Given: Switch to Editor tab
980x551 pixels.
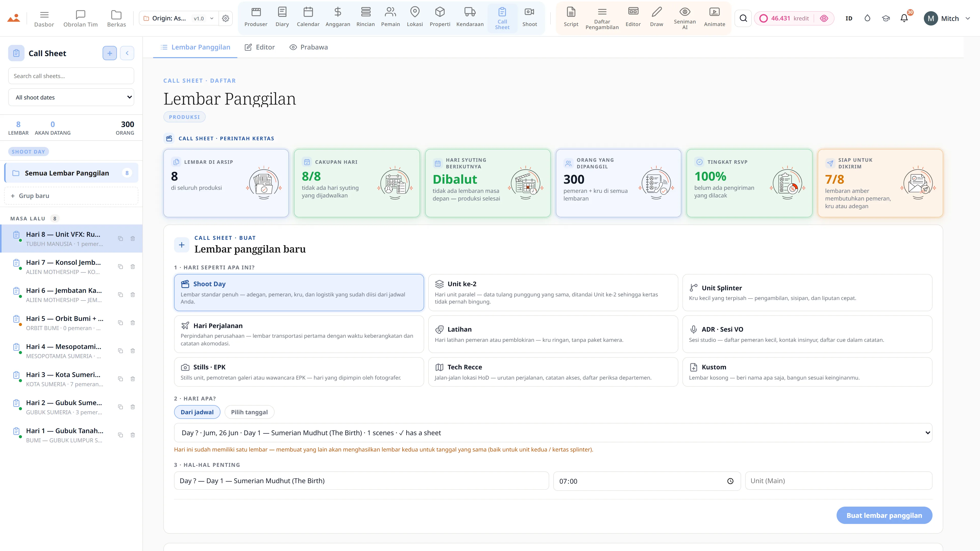Looking at the screenshot, I should click(260, 47).
